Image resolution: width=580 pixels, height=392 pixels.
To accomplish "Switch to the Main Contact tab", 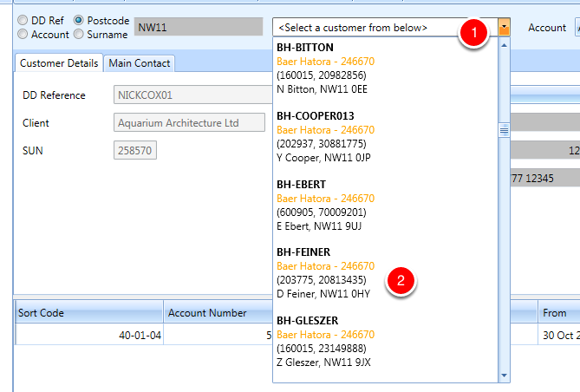I will click(140, 63).
